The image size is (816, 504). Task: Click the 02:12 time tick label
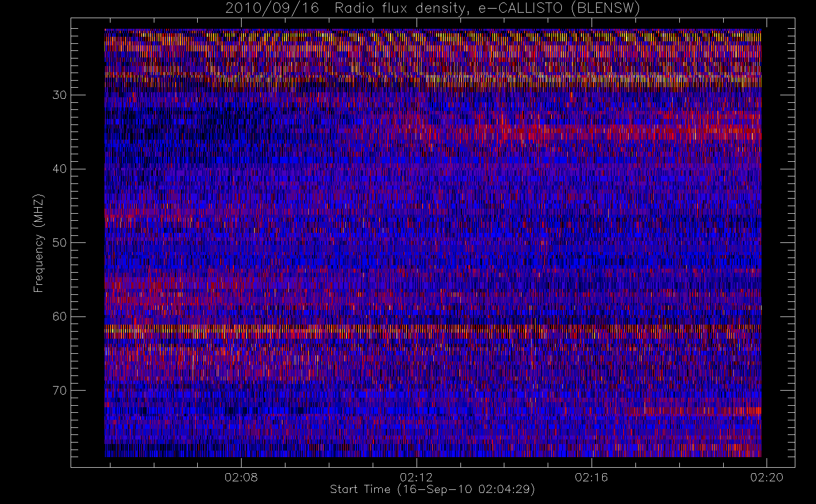point(416,477)
